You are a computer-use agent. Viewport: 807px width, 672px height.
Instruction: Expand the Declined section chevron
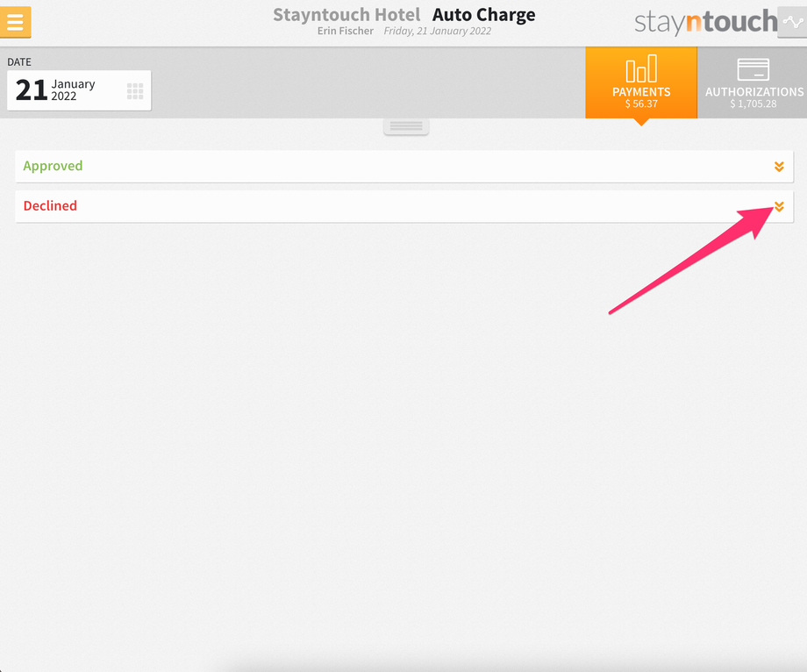click(779, 206)
